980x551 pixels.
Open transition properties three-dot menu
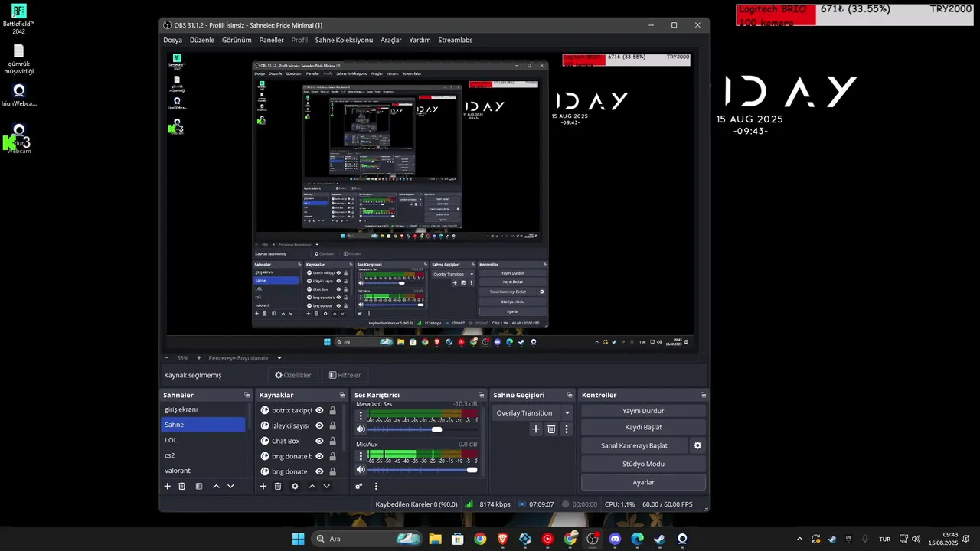567,429
